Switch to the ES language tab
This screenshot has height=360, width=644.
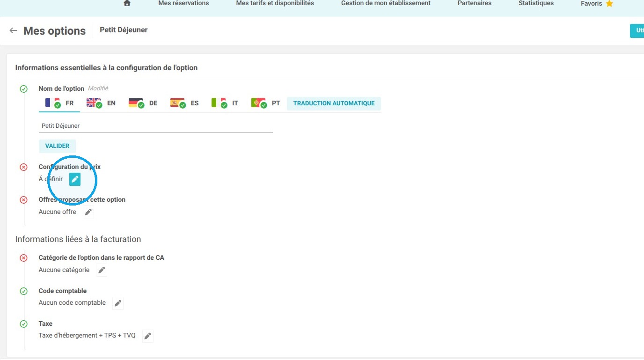click(x=184, y=103)
